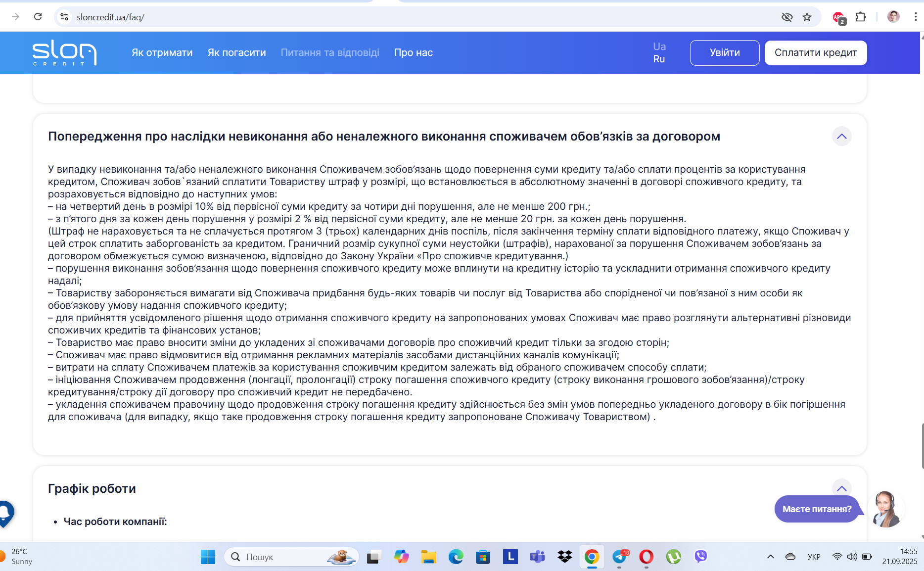Viewport: 924px width, 571px height.
Task: View site information icon in address bar
Action: tap(64, 17)
